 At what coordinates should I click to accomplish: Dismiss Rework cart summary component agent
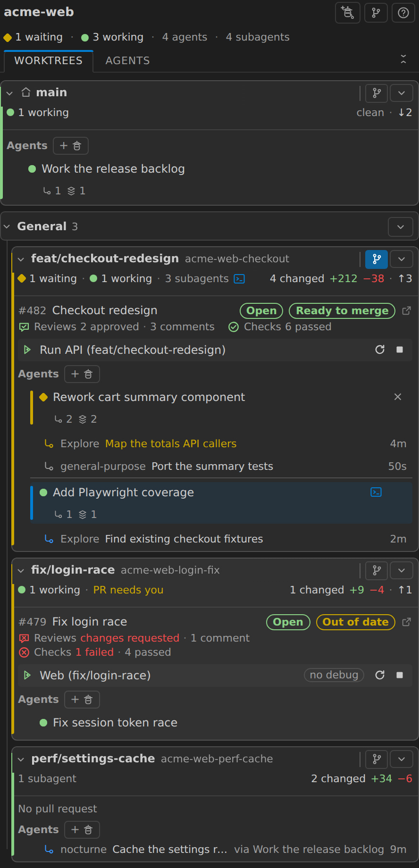pyautogui.click(x=398, y=397)
